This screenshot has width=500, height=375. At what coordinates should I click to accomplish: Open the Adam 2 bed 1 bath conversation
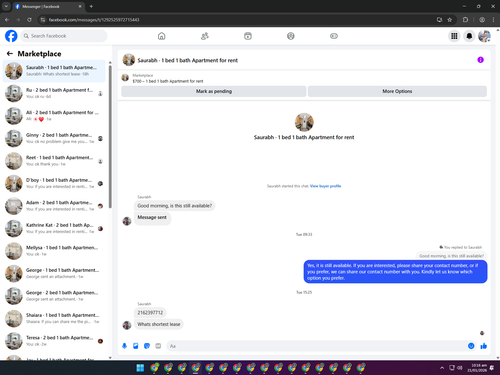point(54,206)
